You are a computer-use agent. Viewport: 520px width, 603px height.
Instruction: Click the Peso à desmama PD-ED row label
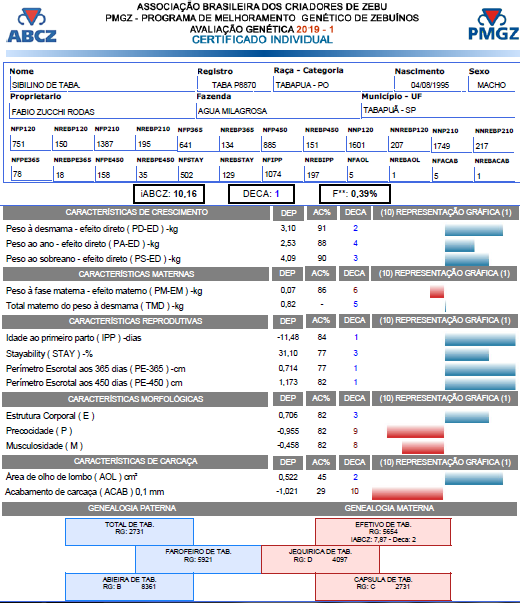(x=92, y=229)
